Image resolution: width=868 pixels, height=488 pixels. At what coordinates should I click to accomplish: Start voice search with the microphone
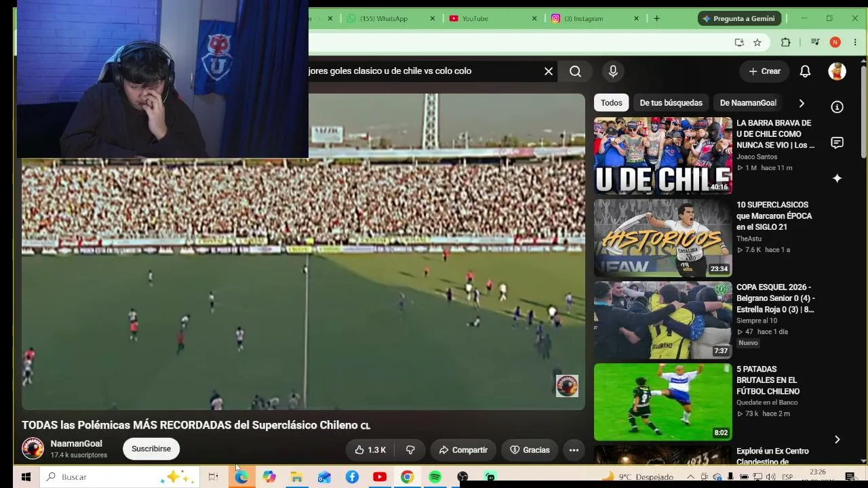coord(613,71)
